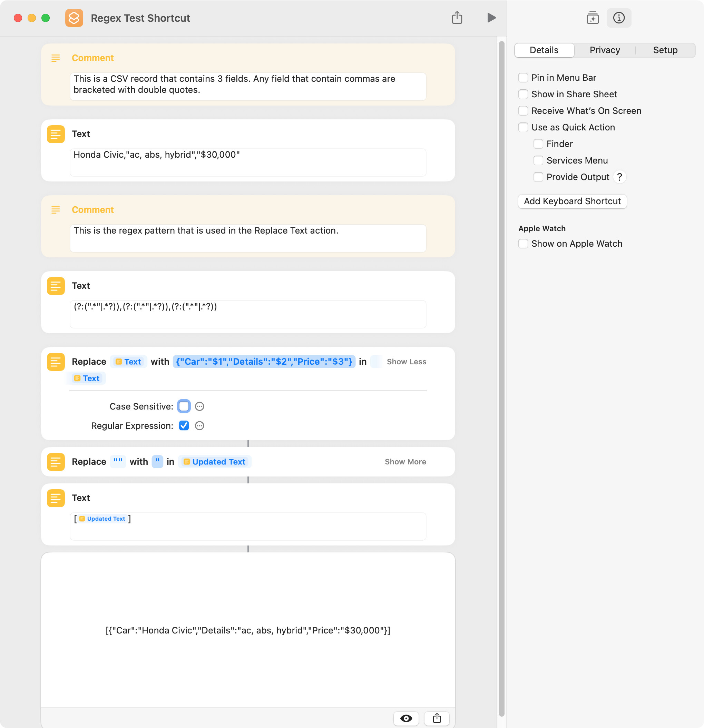The width and height of the screenshot is (704, 728).
Task: Click the regex pattern Text action's icon
Action: (x=56, y=286)
